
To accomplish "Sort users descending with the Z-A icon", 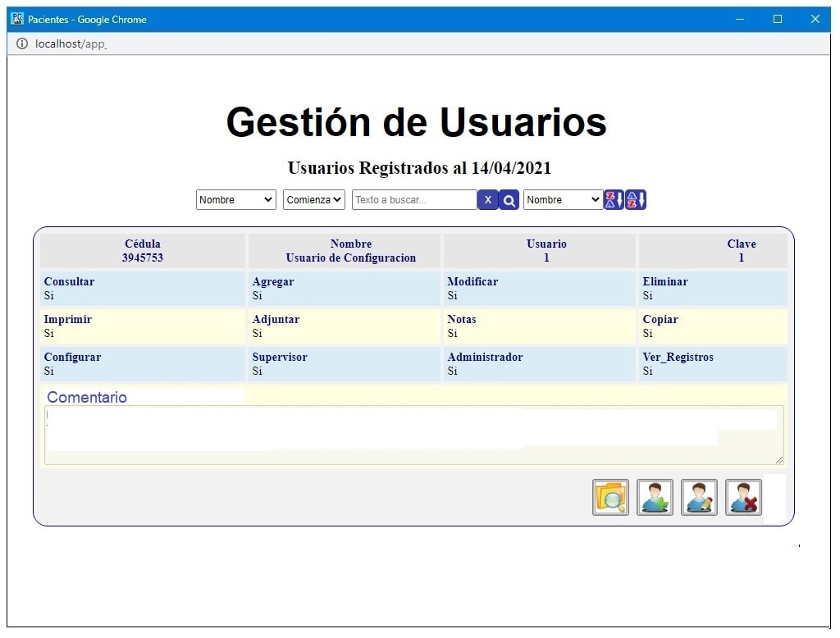I will tap(614, 200).
